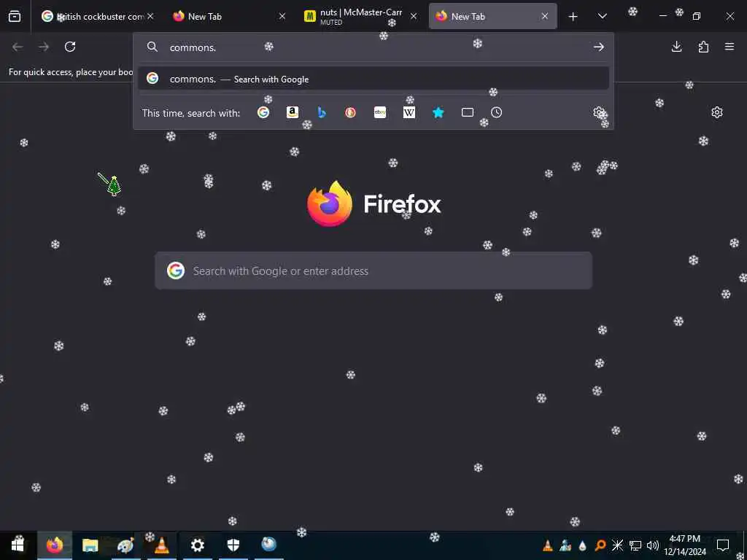Close the first New Tab
This screenshot has height=560, width=747.
(282, 16)
